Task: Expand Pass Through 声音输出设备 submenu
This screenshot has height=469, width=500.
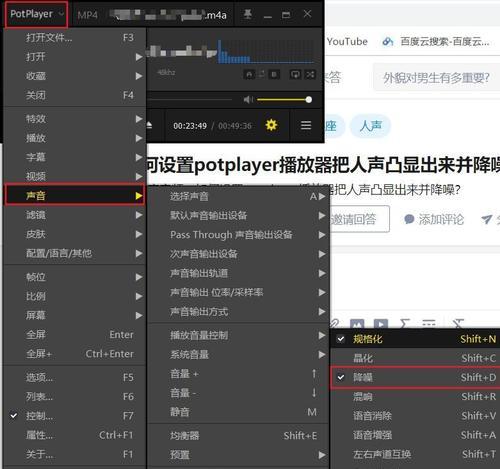Action: [x=238, y=235]
